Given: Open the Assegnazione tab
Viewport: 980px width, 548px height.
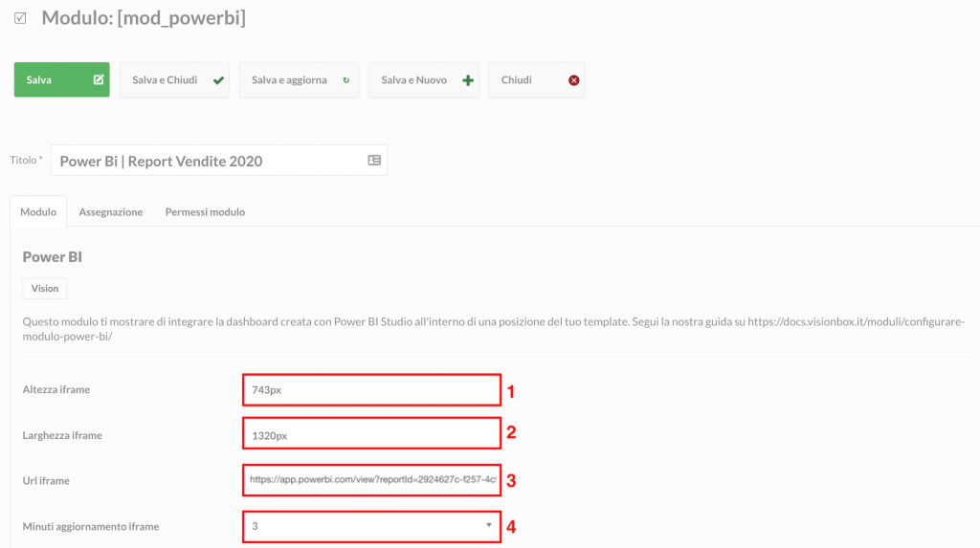Looking at the screenshot, I should click(111, 211).
